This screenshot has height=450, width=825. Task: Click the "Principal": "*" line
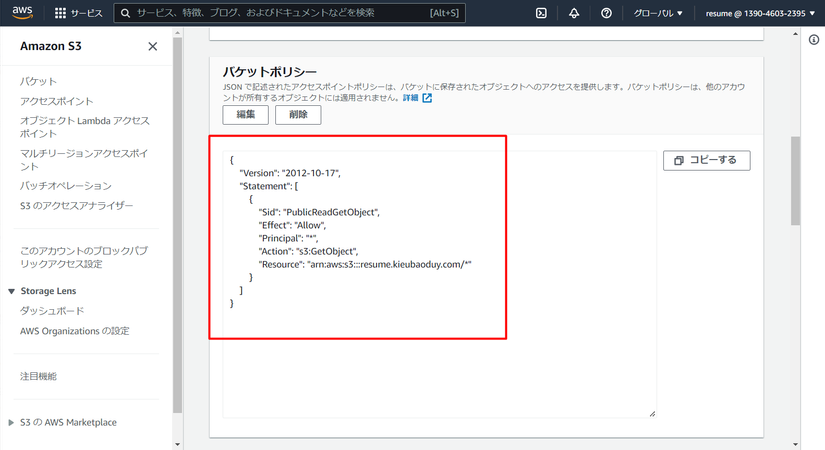(x=288, y=238)
